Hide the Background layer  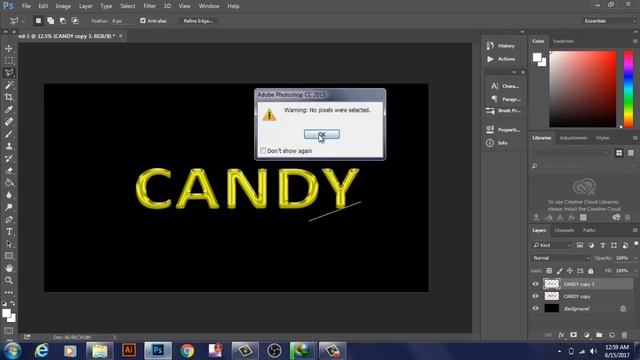tap(536, 309)
